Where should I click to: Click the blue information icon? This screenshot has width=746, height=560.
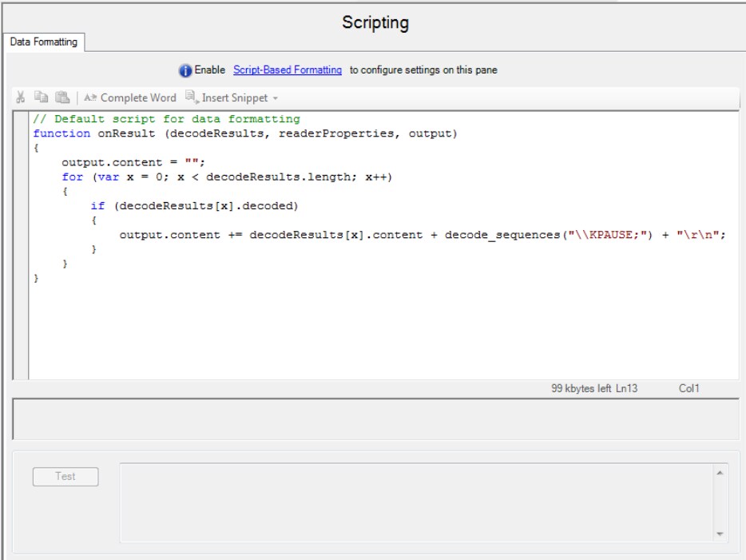tap(185, 70)
